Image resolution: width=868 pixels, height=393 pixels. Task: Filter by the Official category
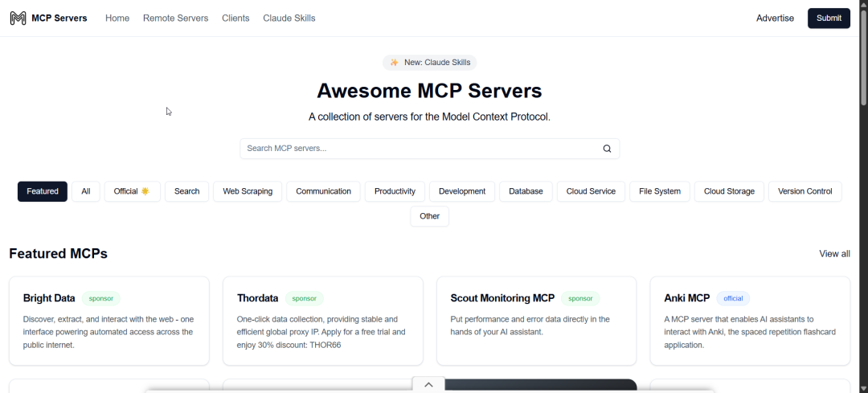pos(132,191)
